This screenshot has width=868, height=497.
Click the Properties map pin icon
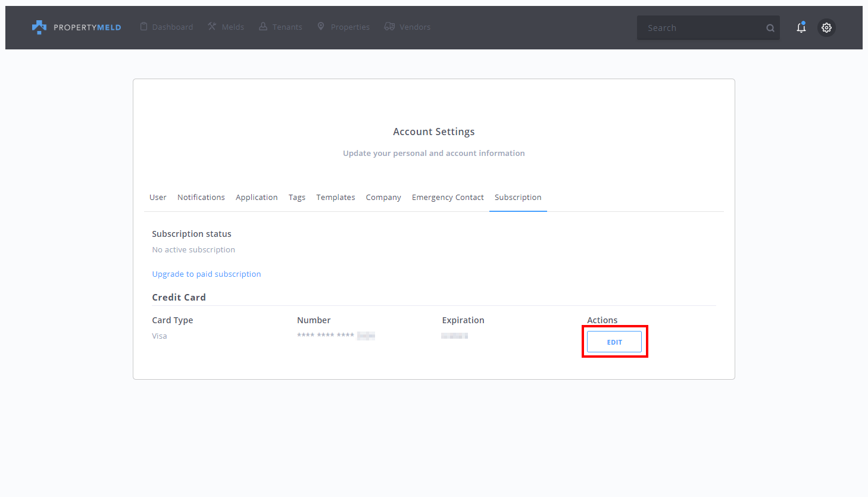pyautogui.click(x=321, y=27)
